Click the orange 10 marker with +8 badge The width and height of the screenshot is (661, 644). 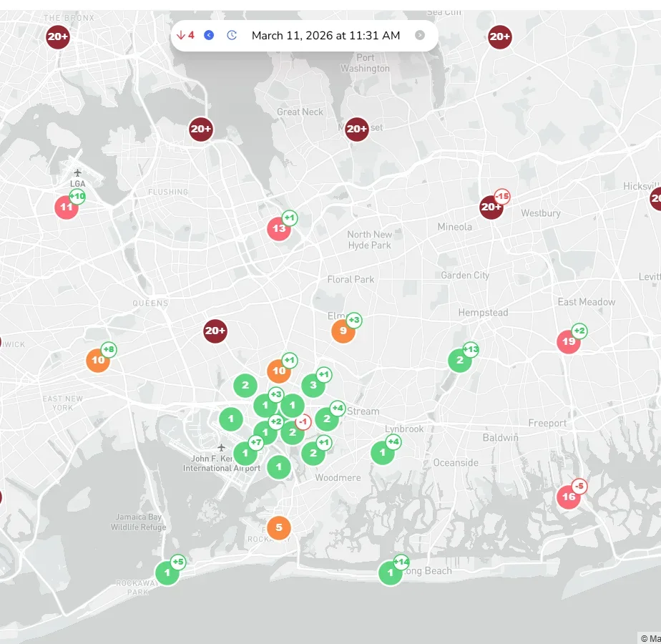coord(98,360)
